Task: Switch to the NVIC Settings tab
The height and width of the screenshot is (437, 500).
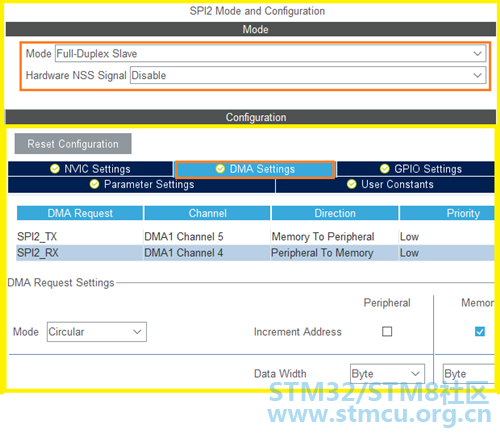Action: pos(90,169)
